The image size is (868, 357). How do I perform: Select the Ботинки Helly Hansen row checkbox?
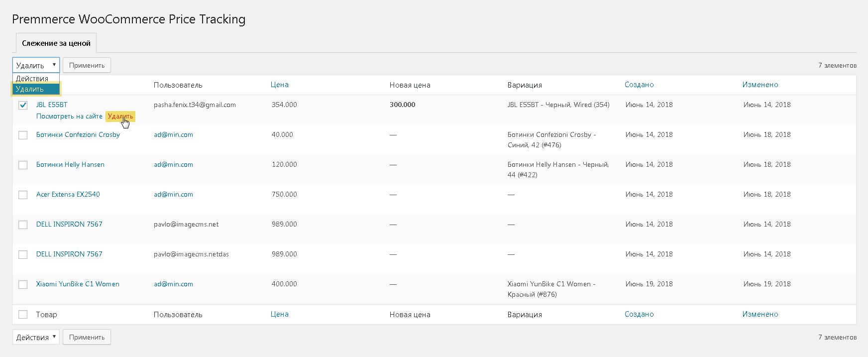tap(23, 165)
